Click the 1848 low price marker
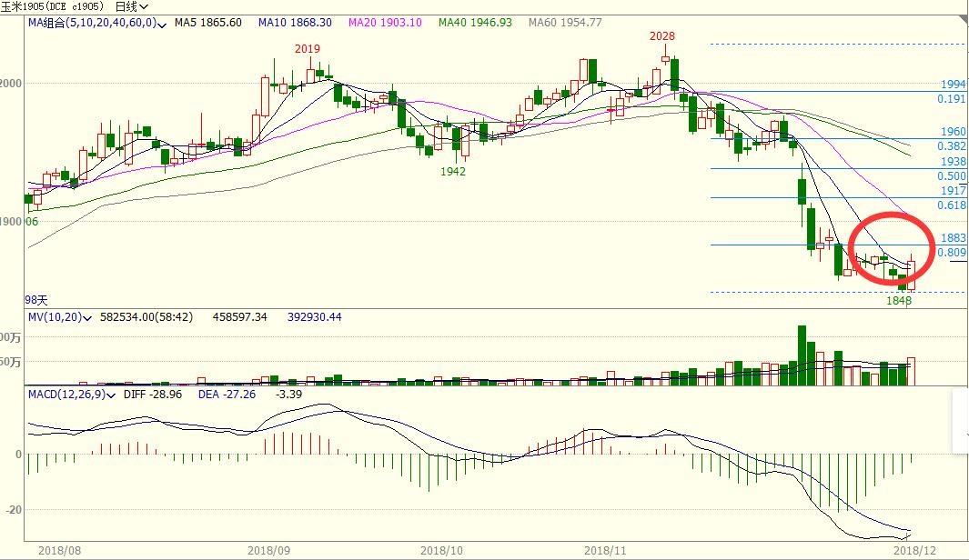 (899, 300)
